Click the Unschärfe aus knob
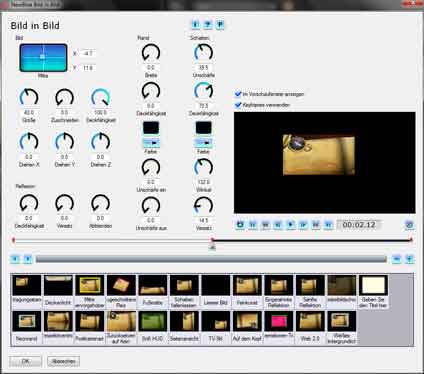Image resolution: width=424 pixels, height=374 pixels. click(151, 206)
